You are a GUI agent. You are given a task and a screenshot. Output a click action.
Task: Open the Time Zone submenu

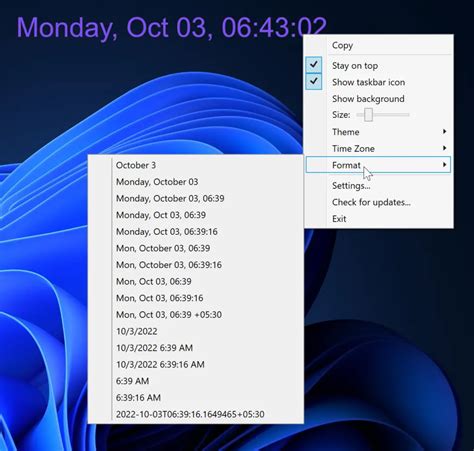click(x=378, y=148)
